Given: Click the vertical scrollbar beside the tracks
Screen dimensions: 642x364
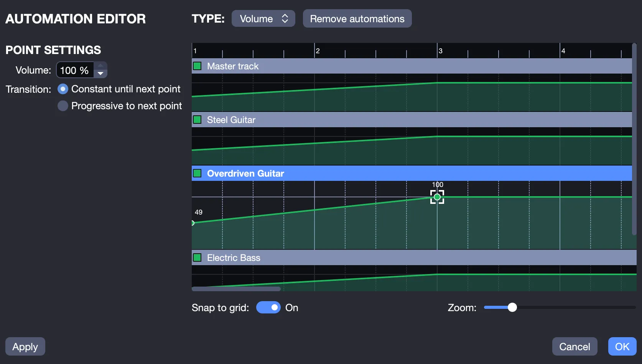Looking at the screenshot, I should pyautogui.click(x=634, y=139).
